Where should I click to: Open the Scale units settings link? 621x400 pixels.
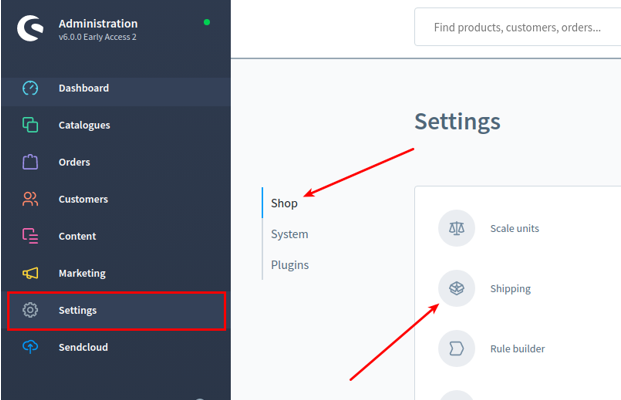[x=514, y=228]
